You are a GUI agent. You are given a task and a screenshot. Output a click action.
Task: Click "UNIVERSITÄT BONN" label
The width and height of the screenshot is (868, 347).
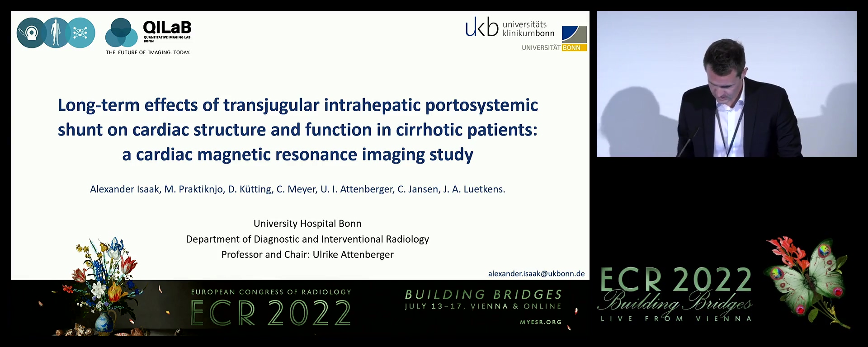554,48
